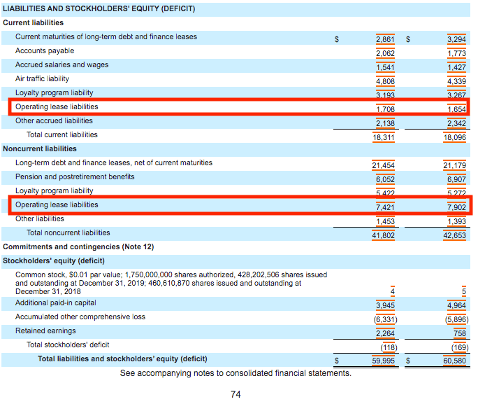Click the Additional paid-in capital label
The width and height of the screenshot is (478, 404).
[x=56, y=303]
